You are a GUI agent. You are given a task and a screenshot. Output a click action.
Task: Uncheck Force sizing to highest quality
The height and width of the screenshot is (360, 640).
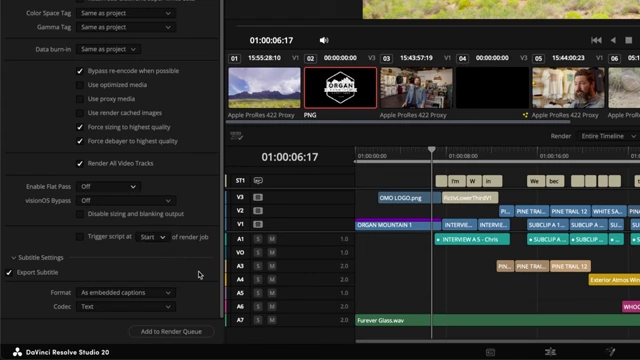coord(80,127)
